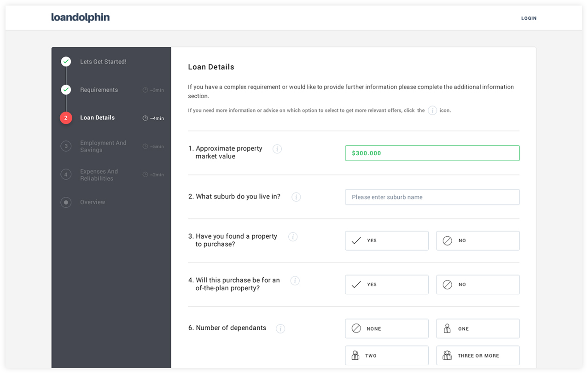The width and height of the screenshot is (588, 374).
Task: Open info for of-the-plan property question
Action: [x=295, y=280]
